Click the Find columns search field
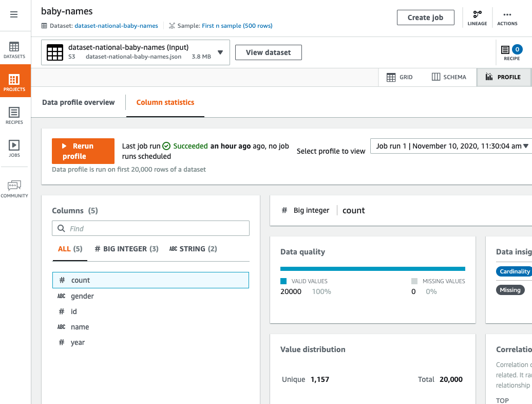 pos(150,228)
